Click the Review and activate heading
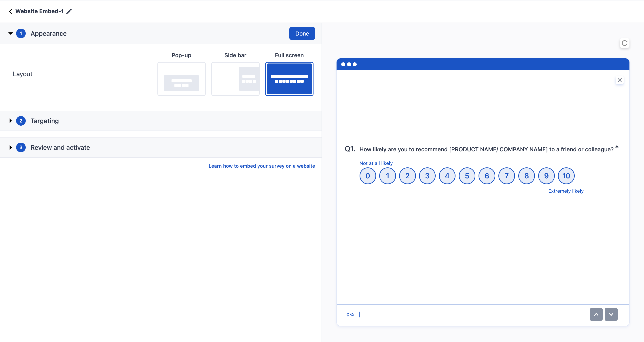644x342 pixels. 60,148
